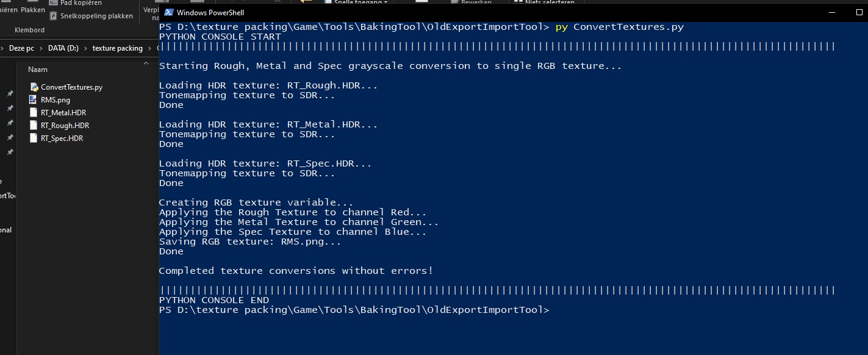The image size is (868, 355).
Task: Select the ConvertTextures.py Python file icon
Action: tap(34, 87)
